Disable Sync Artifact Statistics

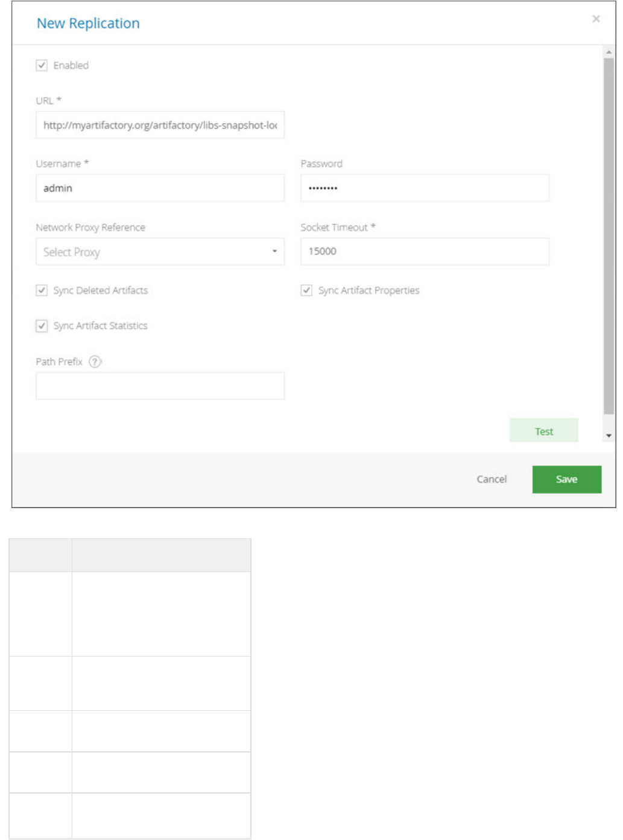42,326
